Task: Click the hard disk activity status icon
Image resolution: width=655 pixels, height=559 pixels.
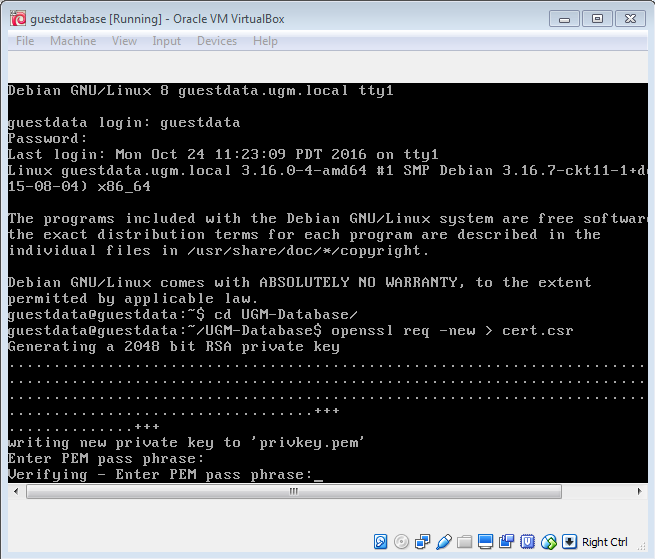Action: pos(381,542)
